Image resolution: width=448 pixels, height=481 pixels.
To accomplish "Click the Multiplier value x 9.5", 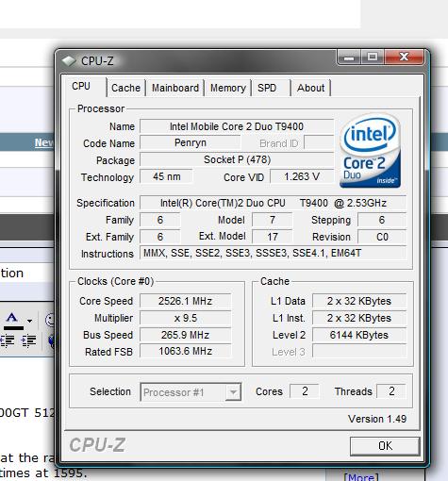I will pyautogui.click(x=185, y=318).
